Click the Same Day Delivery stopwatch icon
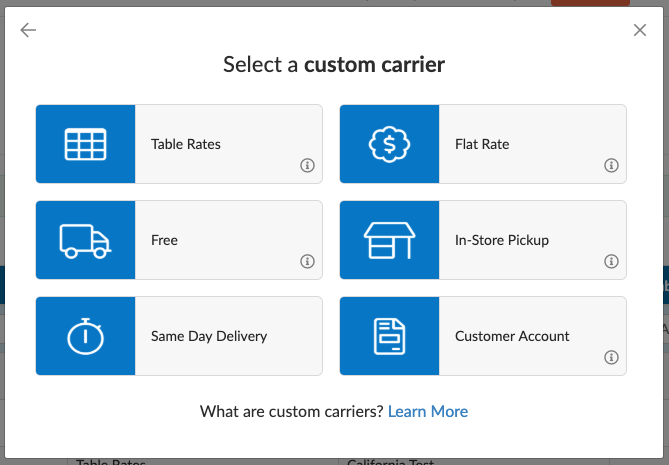Image resolution: width=669 pixels, height=465 pixels. click(x=85, y=336)
